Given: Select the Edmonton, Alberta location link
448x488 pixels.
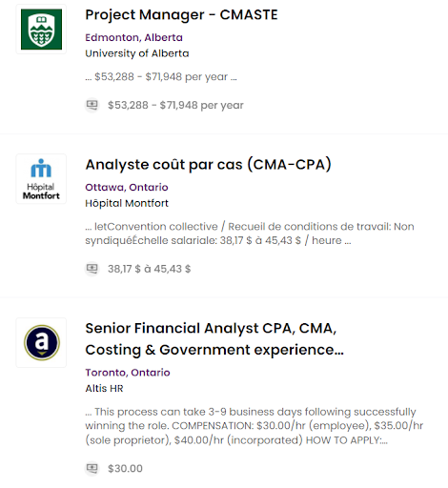Looking at the screenshot, I should tap(133, 37).
